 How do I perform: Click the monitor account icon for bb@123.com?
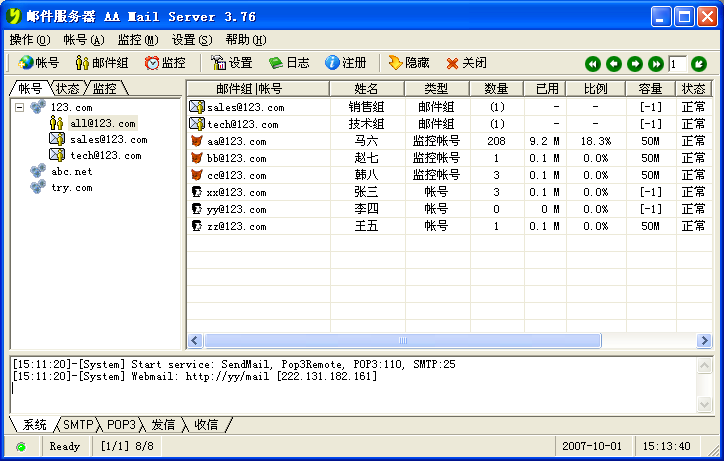tap(197, 158)
